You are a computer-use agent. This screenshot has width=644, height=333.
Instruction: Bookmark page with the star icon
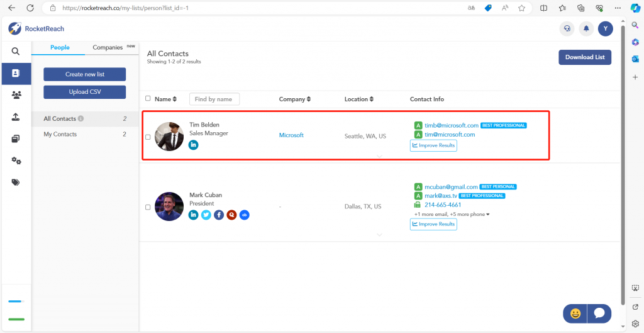521,8
